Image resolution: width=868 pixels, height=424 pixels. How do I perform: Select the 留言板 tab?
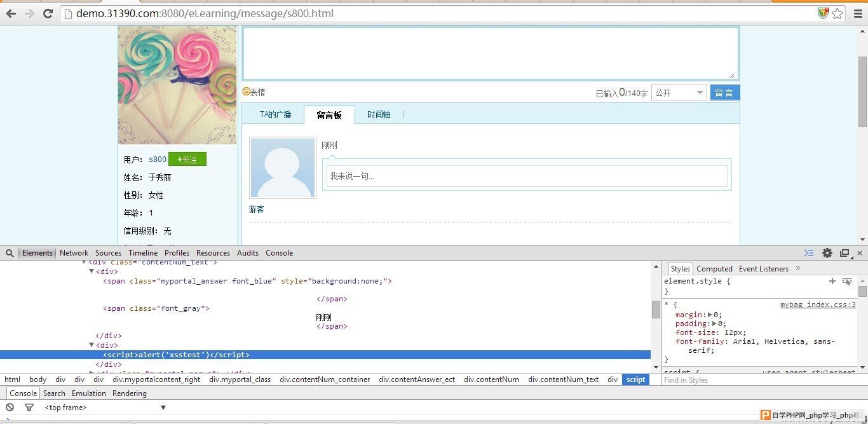click(329, 115)
